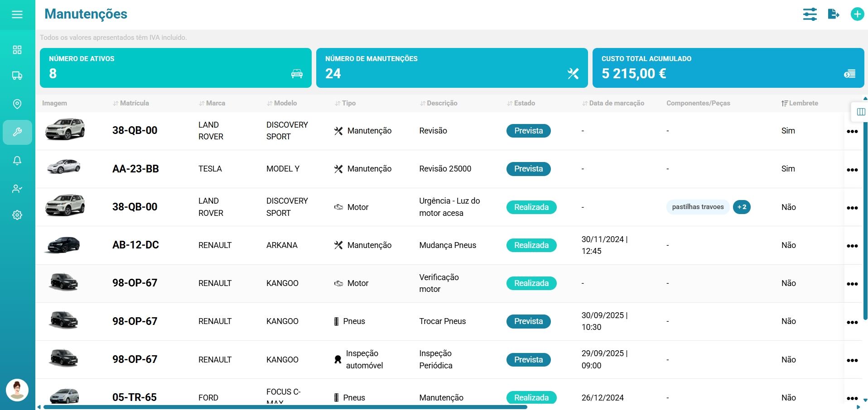The height and width of the screenshot is (410, 868).
Task: Click the Prevista status badge for Trocar Pneus
Action: pos(528,321)
